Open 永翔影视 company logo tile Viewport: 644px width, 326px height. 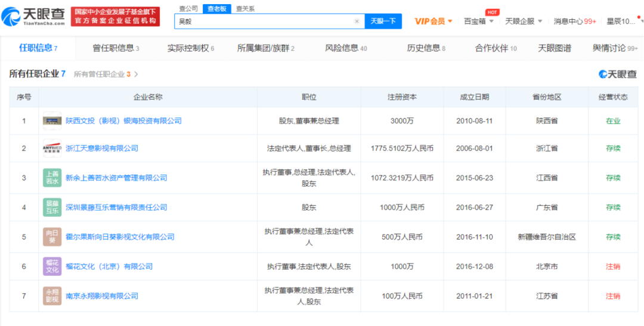[52, 296]
